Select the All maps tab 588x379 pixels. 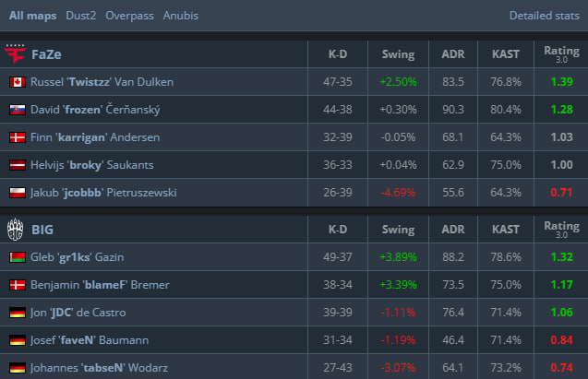coord(31,16)
